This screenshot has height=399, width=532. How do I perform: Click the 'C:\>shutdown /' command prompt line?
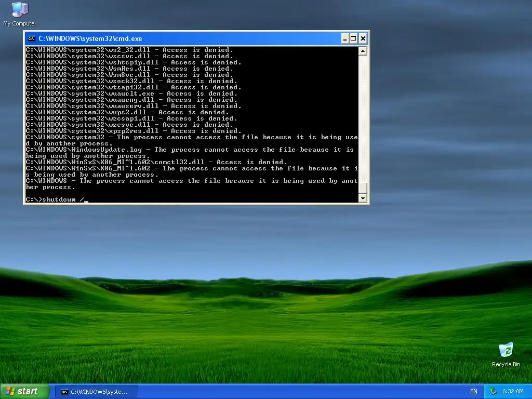click(x=57, y=199)
